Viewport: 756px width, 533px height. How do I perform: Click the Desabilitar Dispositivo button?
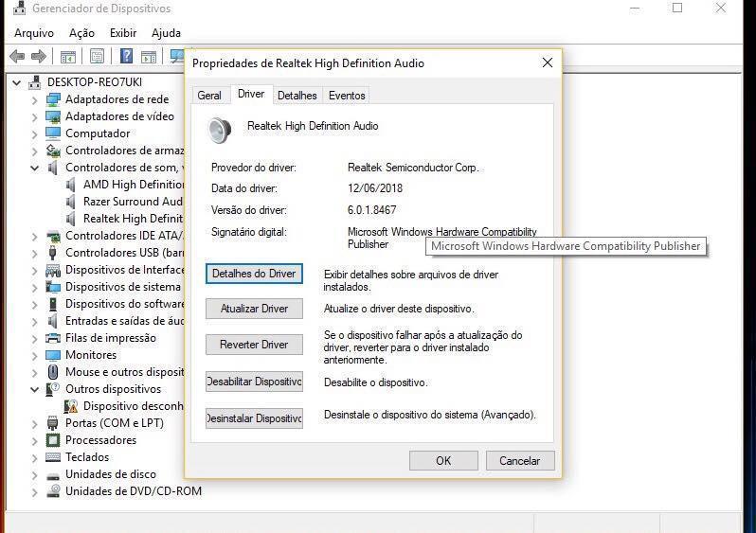pos(254,382)
